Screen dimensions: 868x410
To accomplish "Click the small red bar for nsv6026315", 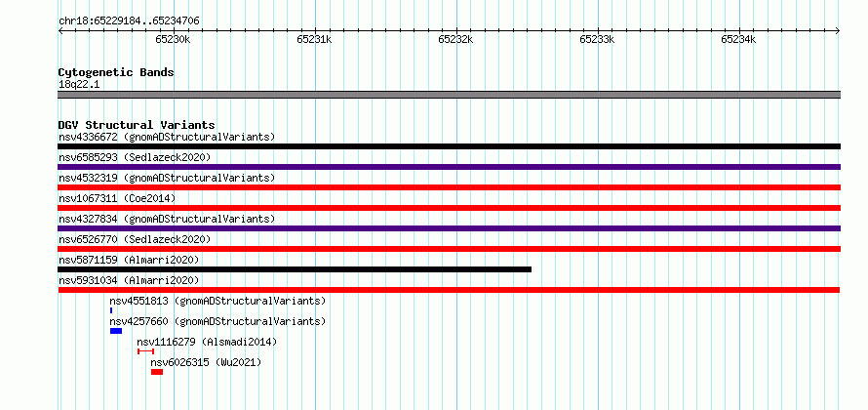I will [x=157, y=372].
